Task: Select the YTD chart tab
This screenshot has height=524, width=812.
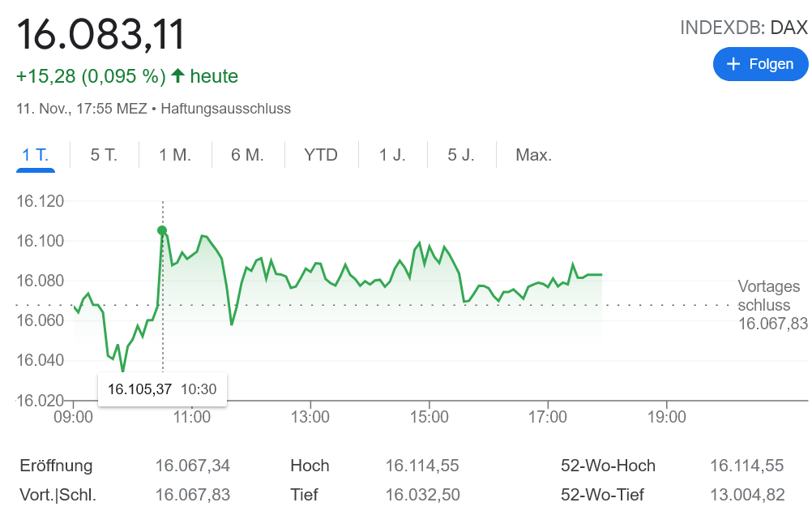Action: coord(321,155)
